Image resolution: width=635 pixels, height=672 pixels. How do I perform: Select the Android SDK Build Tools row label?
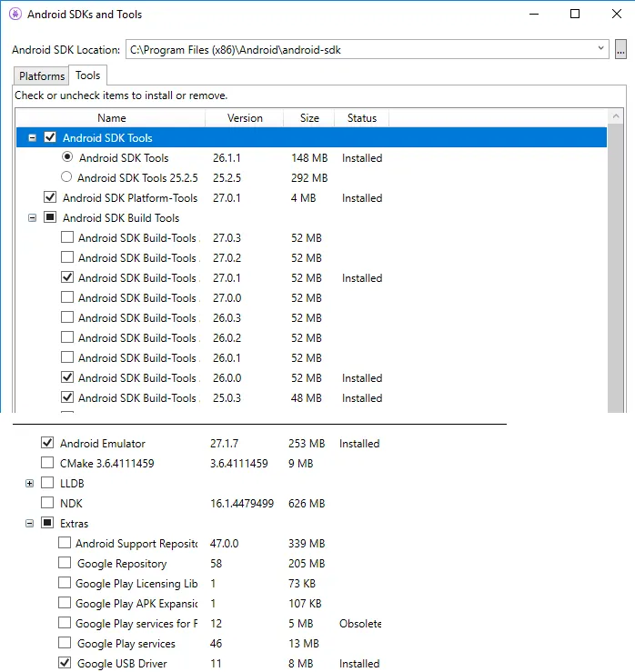click(121, 217)
